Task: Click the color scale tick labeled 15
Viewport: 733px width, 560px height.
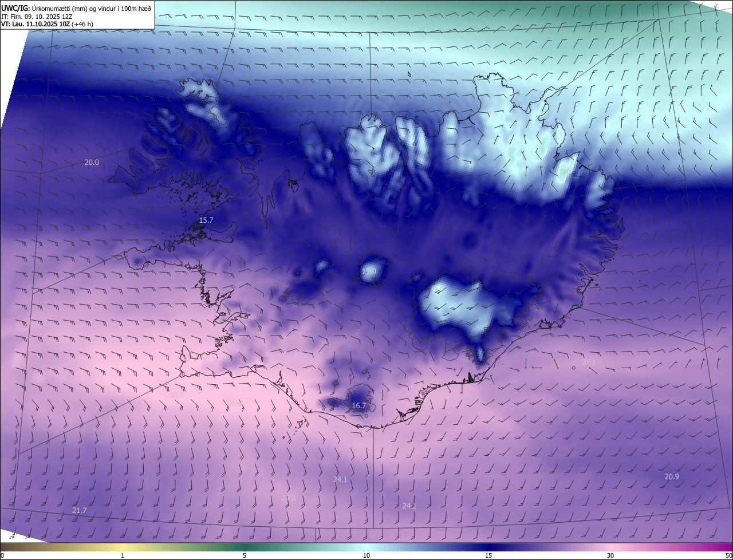Action: point(488,555)
